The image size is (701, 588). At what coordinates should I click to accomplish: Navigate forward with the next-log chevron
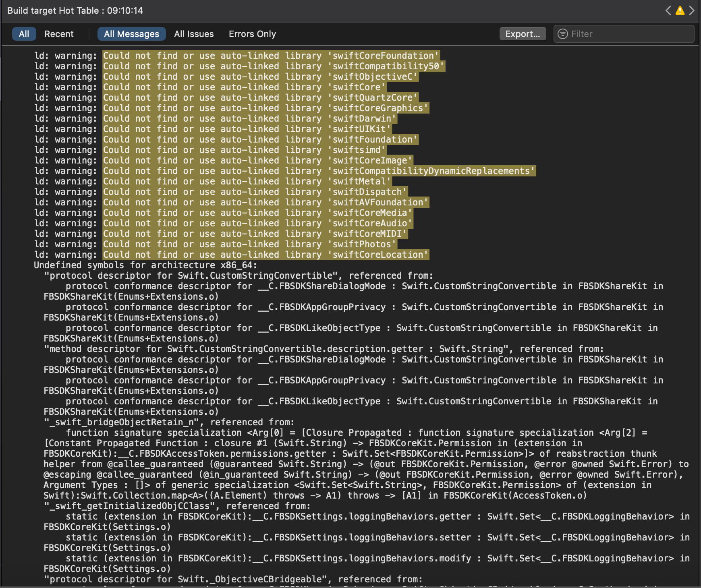click(692, 11)
